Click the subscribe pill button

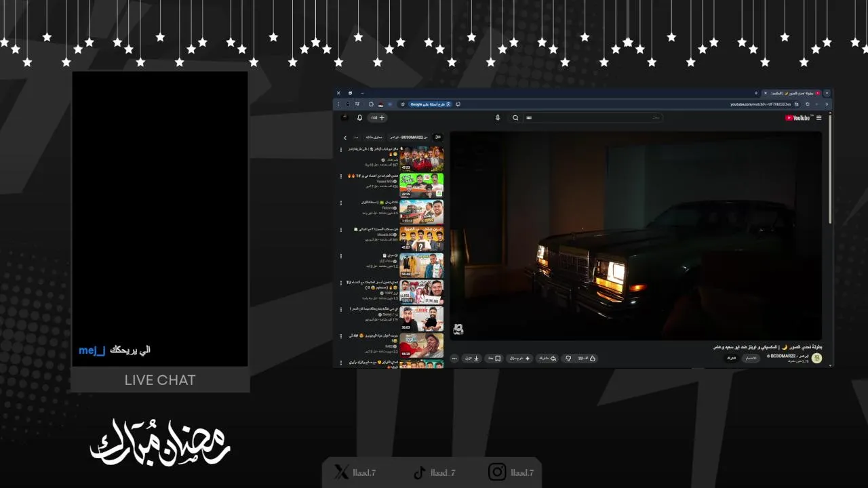731,358
